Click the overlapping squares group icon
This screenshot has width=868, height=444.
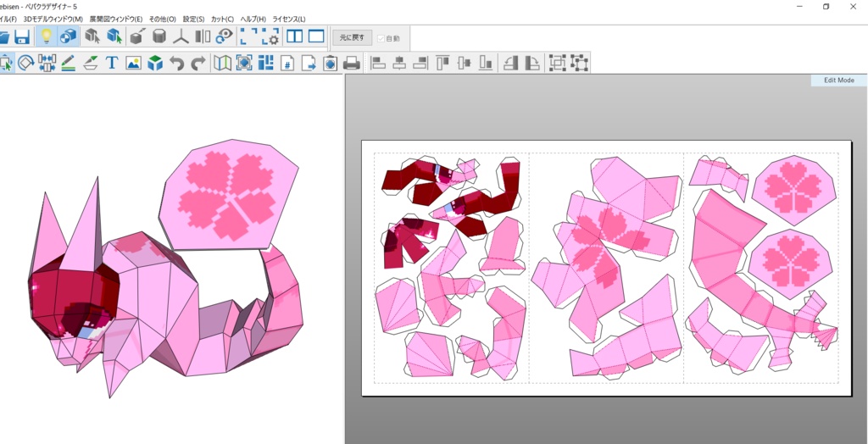558,63
